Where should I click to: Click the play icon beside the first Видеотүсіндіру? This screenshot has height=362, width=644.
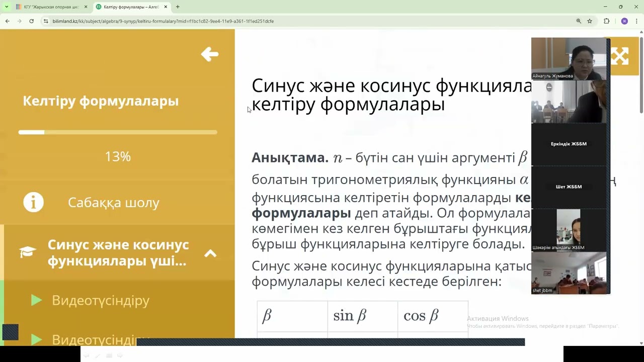click(x=36, y=300)
